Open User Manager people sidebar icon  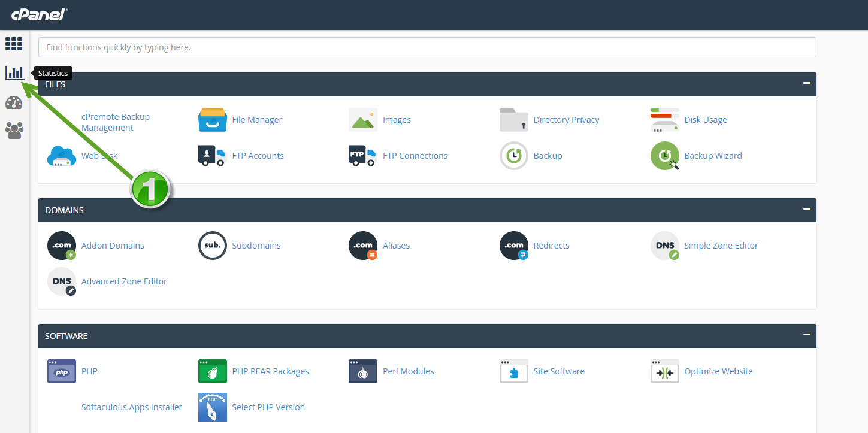click(x=14, y=131)
